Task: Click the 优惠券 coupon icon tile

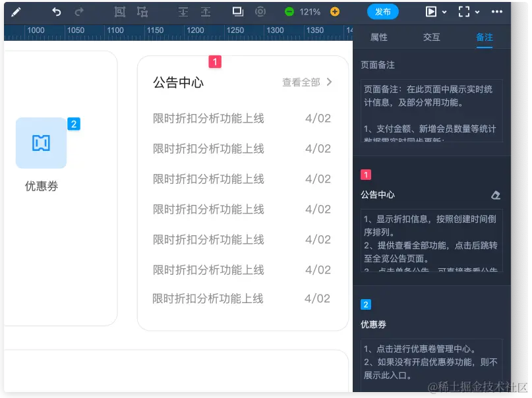Action: point(41,143)
